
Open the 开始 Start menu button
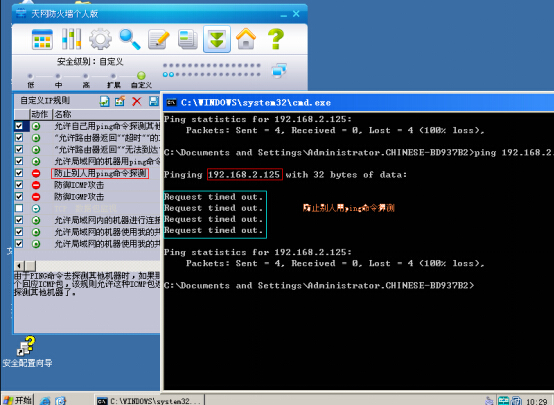point(18,400)
